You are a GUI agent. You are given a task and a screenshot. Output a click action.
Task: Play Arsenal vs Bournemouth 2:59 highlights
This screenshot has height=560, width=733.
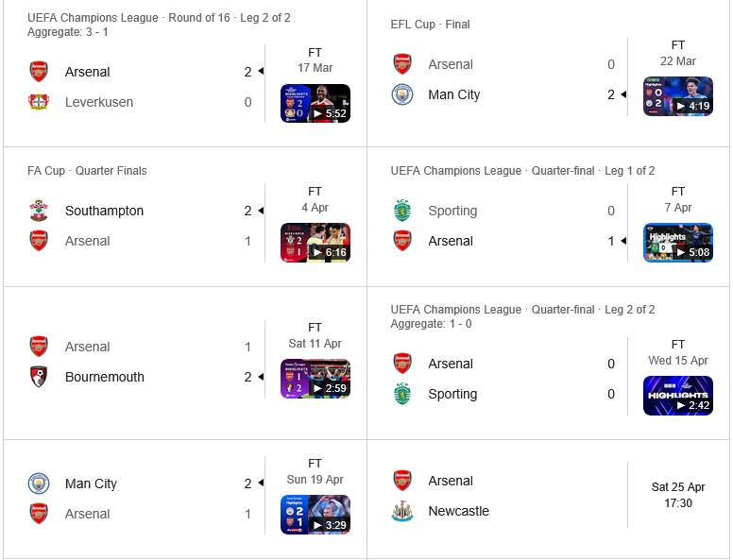point(315,379)
